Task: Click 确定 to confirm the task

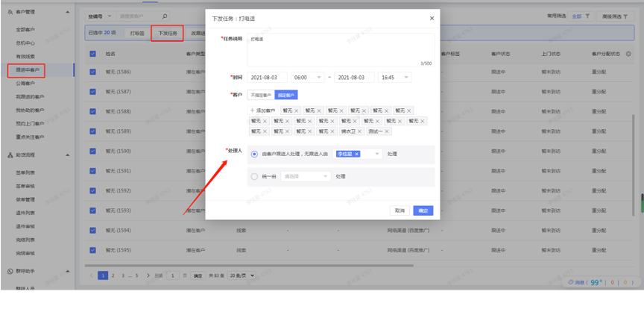Action: coord(423,210)
